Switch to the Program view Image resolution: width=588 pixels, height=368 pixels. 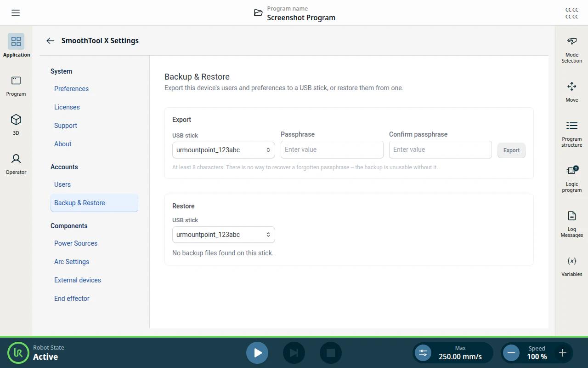[16, 86]
